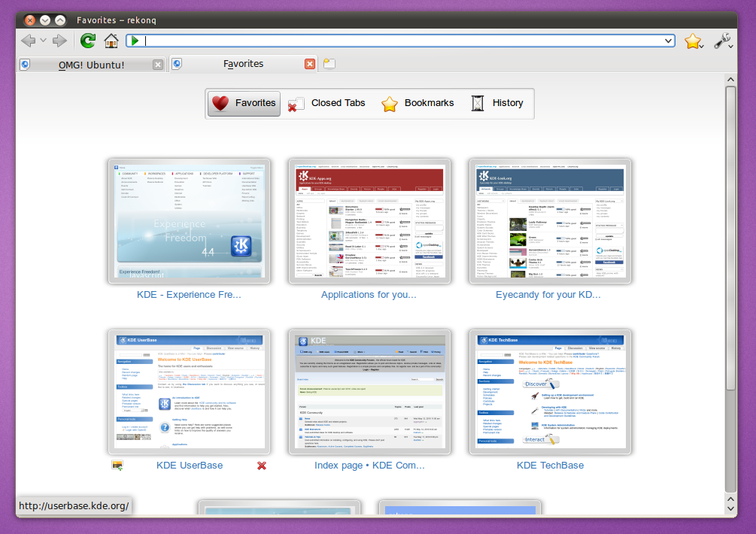Open the back history dropdown arrow
Screen dimensions: 756x534
tap(44, 41)
